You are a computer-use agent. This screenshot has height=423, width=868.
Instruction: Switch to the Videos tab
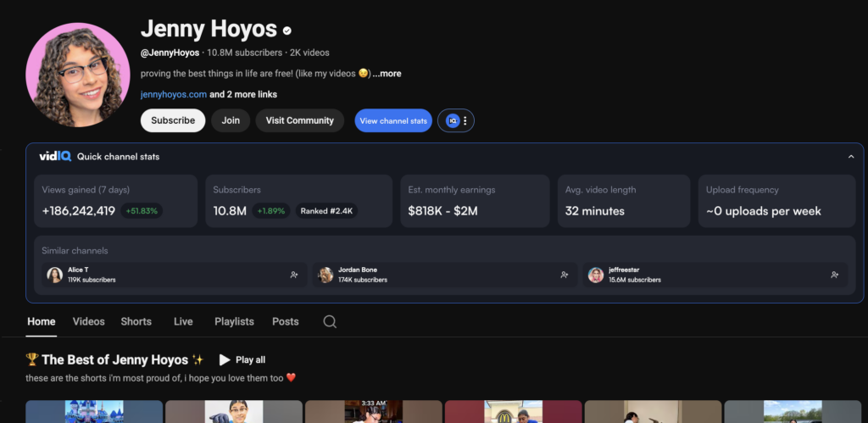point(88,321)
